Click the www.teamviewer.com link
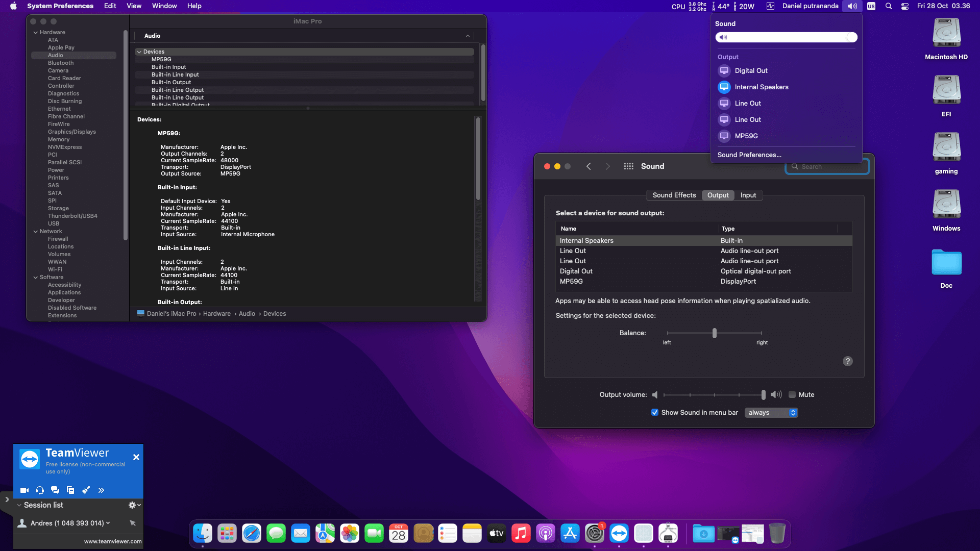 [113, 541]
